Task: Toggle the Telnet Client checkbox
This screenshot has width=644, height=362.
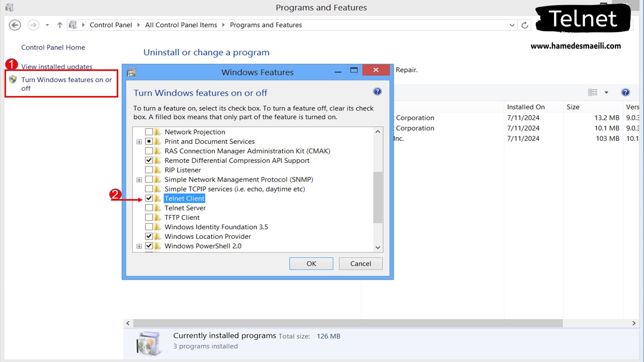Action: pyautogui.click(x=149, y=198)
